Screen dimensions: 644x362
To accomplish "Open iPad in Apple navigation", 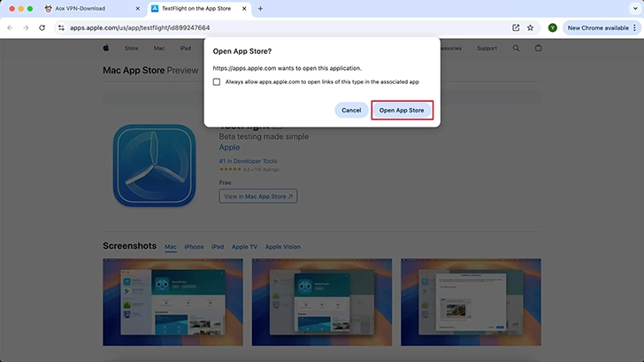I will click(x=185, y=48).
